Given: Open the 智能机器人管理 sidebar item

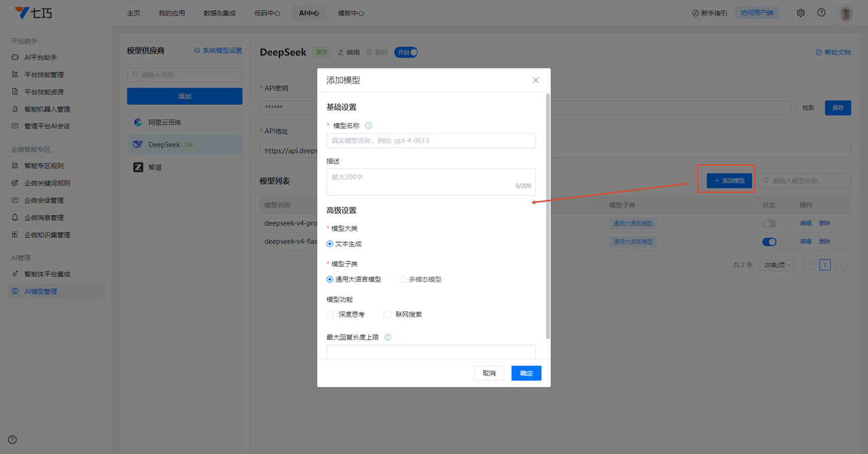Looking at the screenshot, I should point(57,109).
